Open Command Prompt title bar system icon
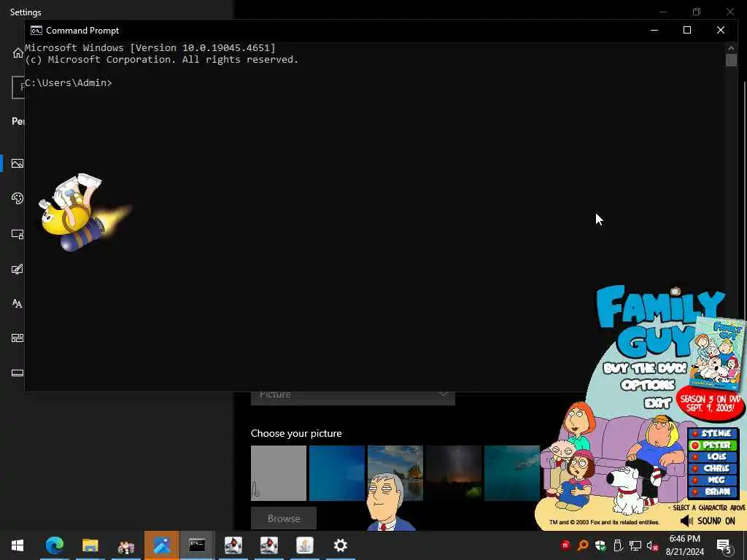The height and width of the screenshot is (560, 747). tap(36, 31)
